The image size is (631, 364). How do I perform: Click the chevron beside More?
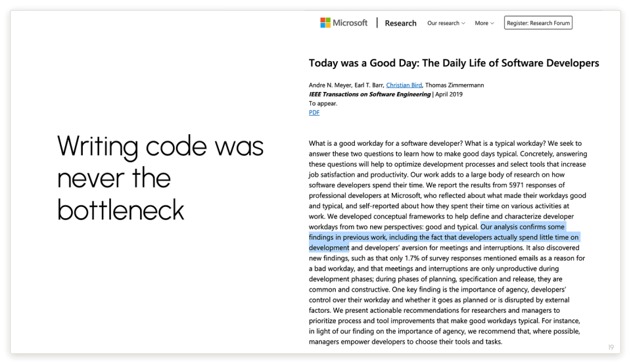tap(492, 24)
